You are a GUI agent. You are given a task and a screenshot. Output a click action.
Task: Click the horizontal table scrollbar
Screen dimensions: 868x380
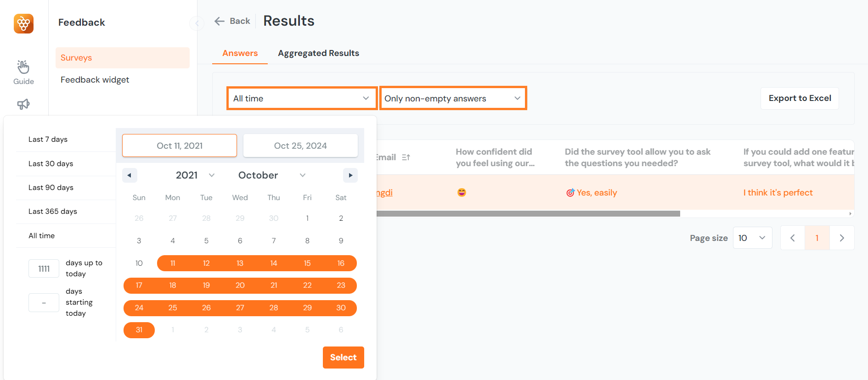[x=528, y=213]
